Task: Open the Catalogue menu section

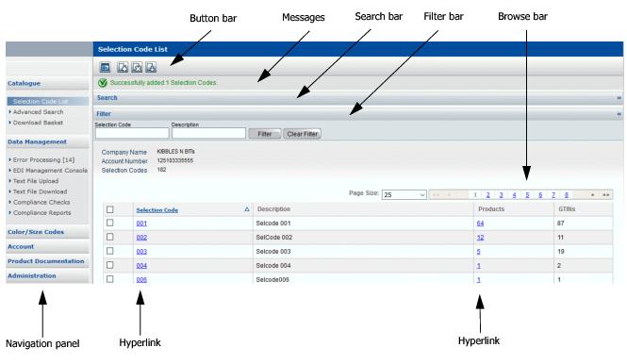Action: (x=24, y=83)
